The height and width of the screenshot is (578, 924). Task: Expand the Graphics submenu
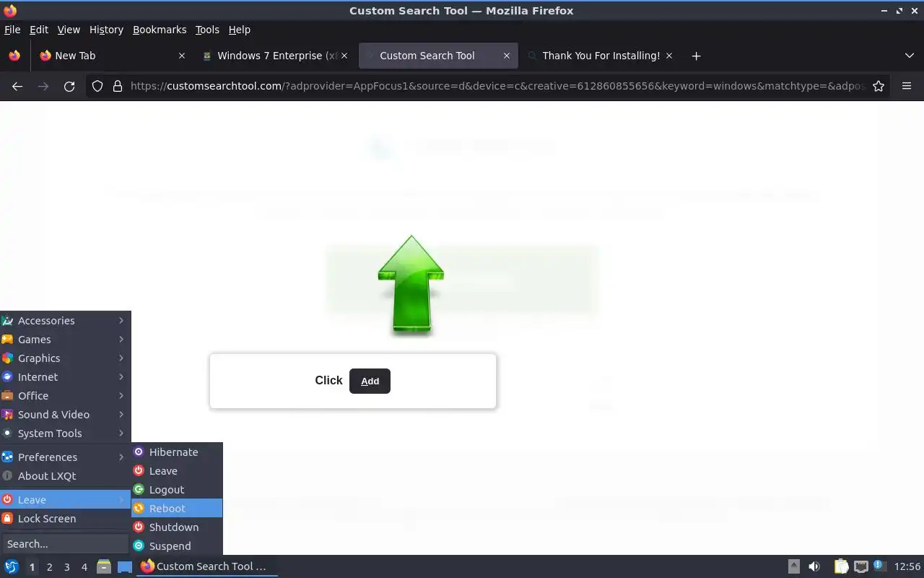[x=65, y=358]
